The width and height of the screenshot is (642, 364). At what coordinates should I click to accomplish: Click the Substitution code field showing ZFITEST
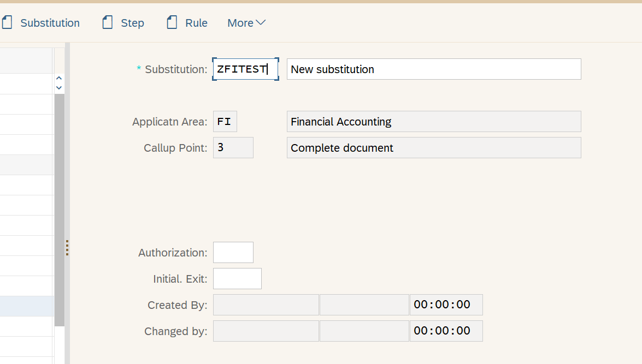pyautogui.click(x=245, y=69)
